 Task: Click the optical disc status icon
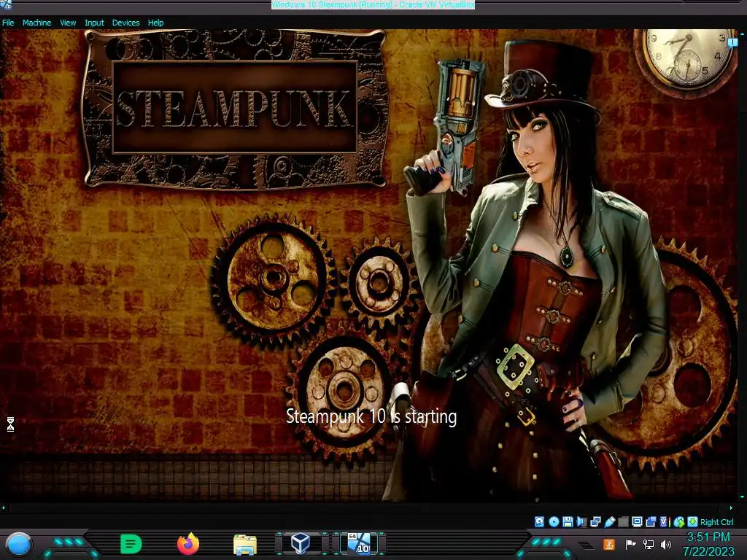pyautogui.click(x=554, y=522)
